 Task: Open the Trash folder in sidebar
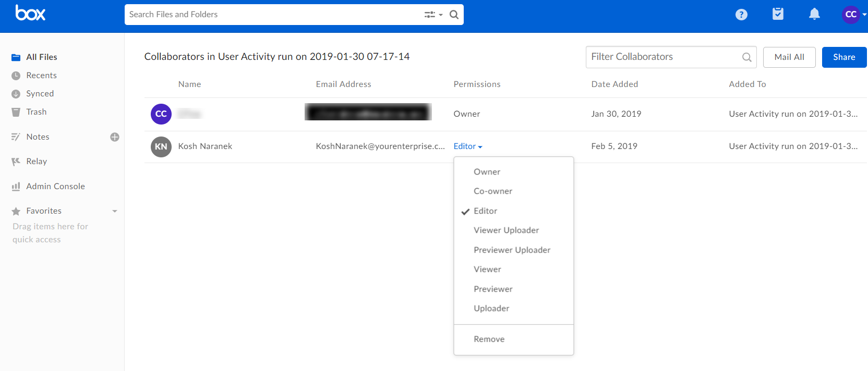(37, 112)
